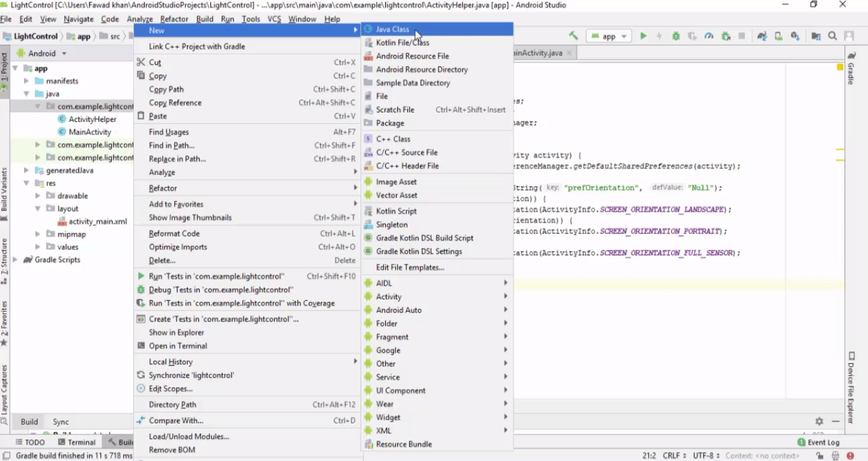Open the app run configuration dropdown
The height and width of the screenshot is (461, 868).
pos(608,36)
